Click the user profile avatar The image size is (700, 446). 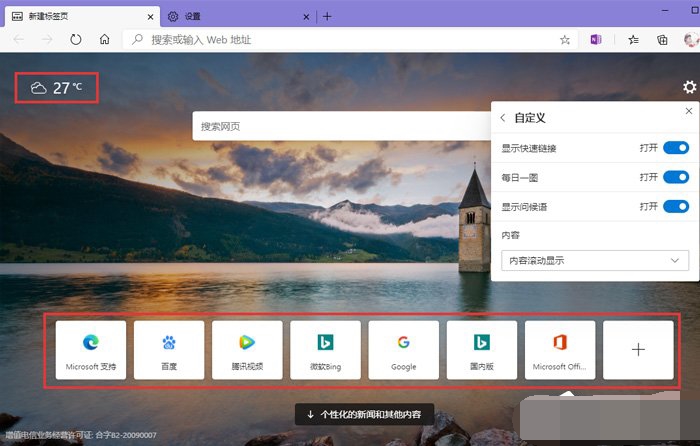(x=689, y=40)
